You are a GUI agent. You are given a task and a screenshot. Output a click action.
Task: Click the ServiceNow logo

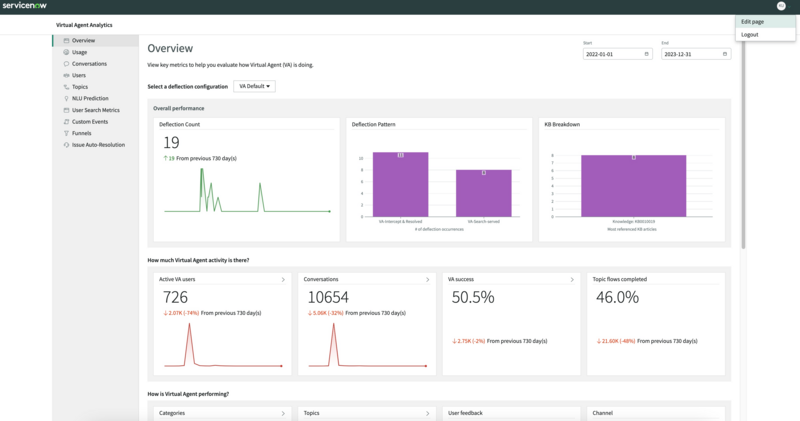coord(24,6)
